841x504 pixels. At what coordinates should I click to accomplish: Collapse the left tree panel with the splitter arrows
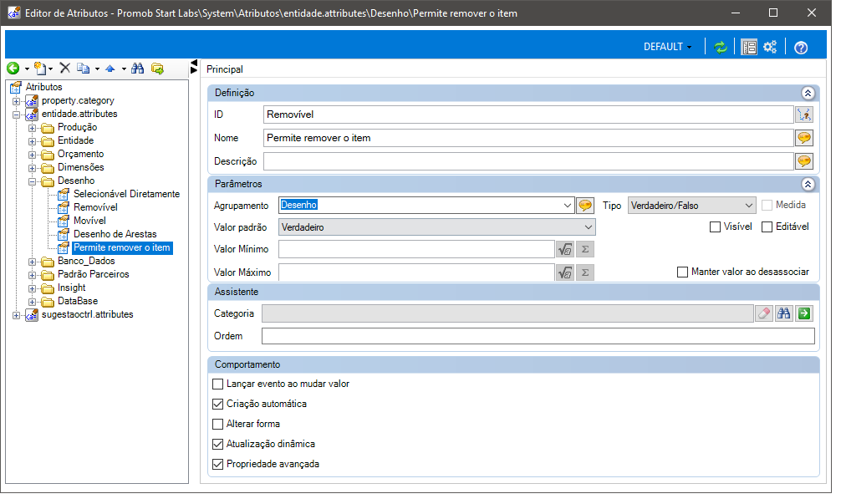[194, 67]
